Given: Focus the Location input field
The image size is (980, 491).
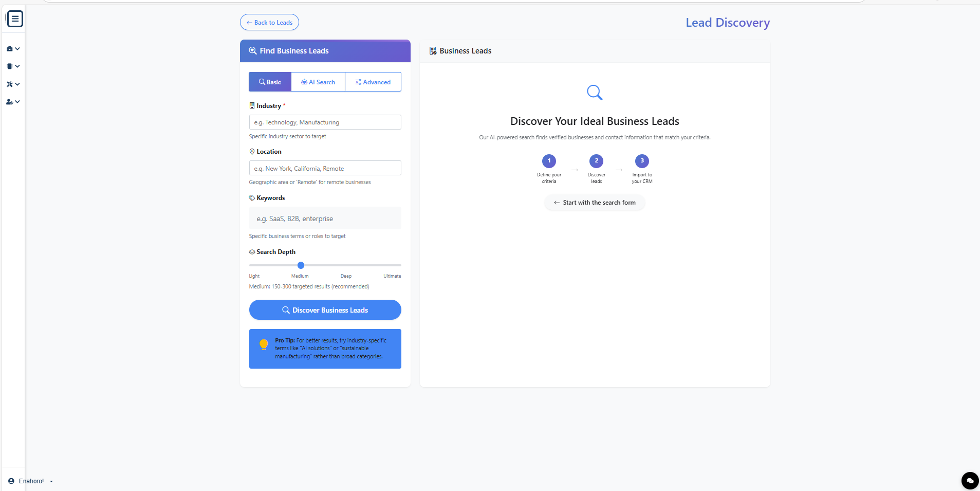Looking at the screenshot, I should point(325,168).
